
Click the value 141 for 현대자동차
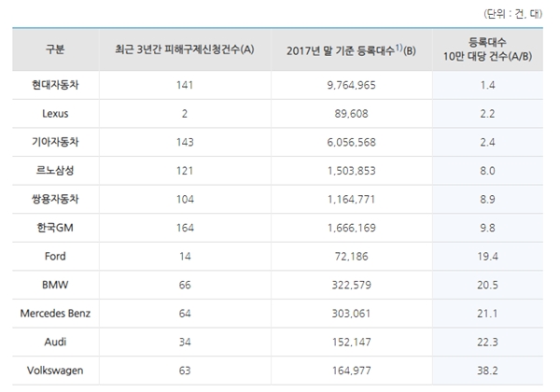point(185,85)
